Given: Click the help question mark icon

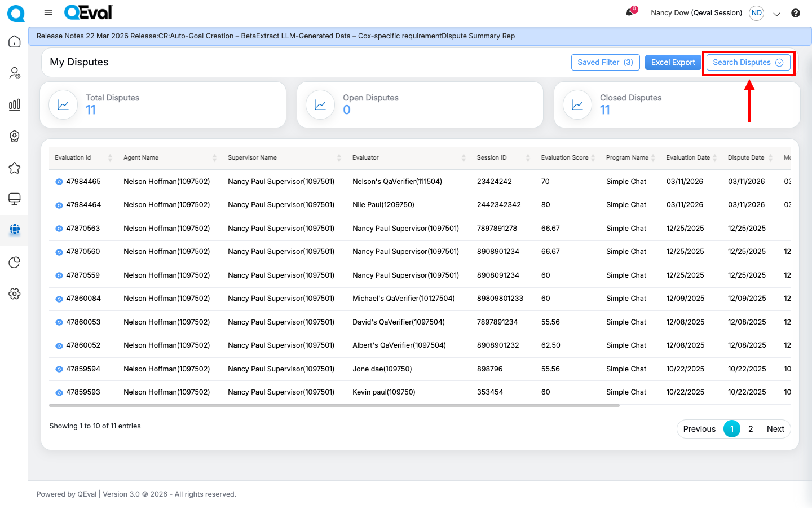Looking at the screenshot, I should coord(795,13).
